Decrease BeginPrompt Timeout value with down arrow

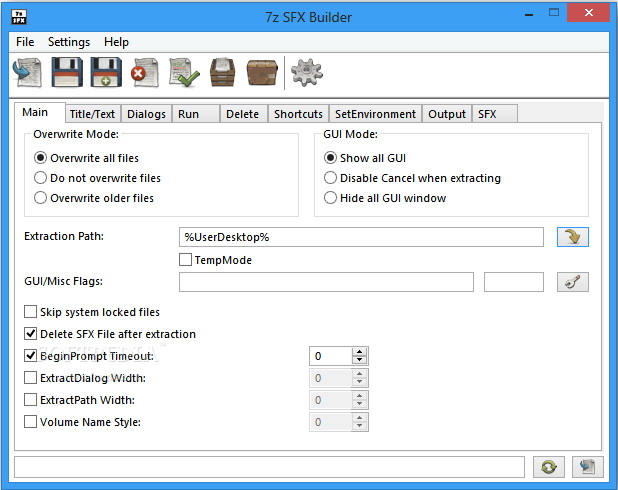pyautogui.click(x=359, y=360)
